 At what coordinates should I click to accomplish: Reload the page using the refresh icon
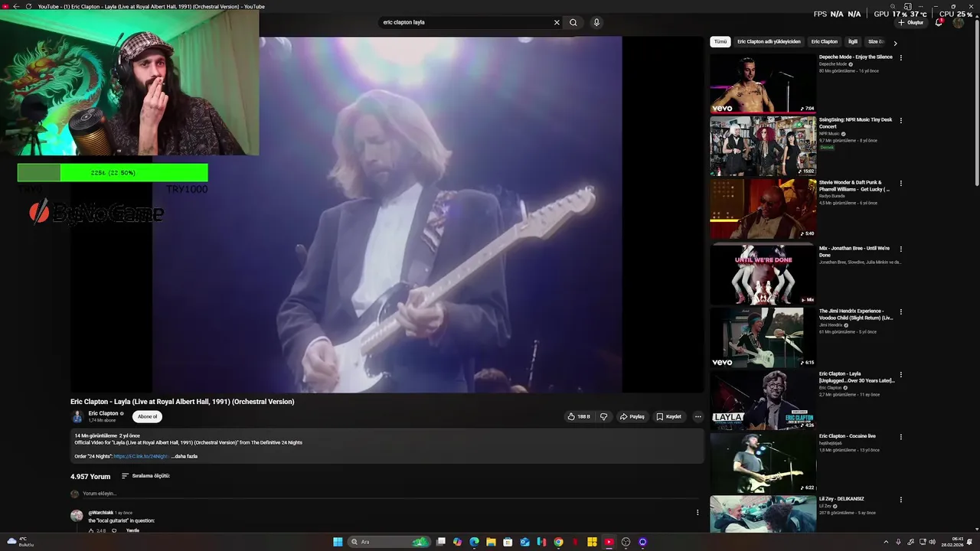tap(29, 6)
